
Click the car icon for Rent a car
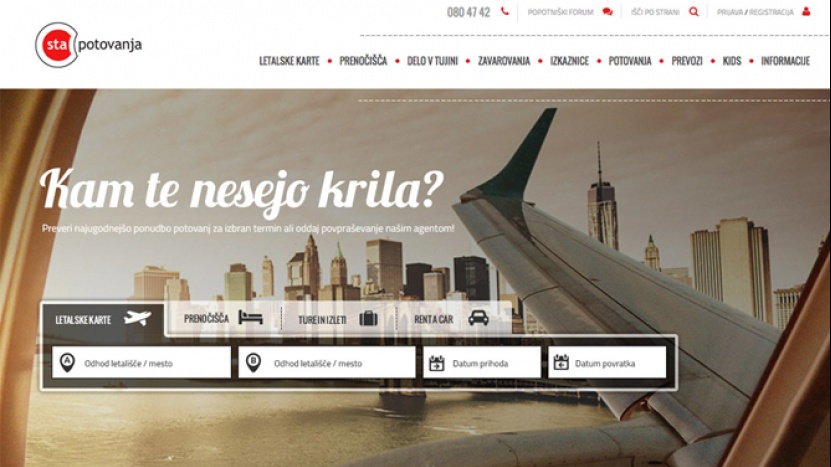479,318
